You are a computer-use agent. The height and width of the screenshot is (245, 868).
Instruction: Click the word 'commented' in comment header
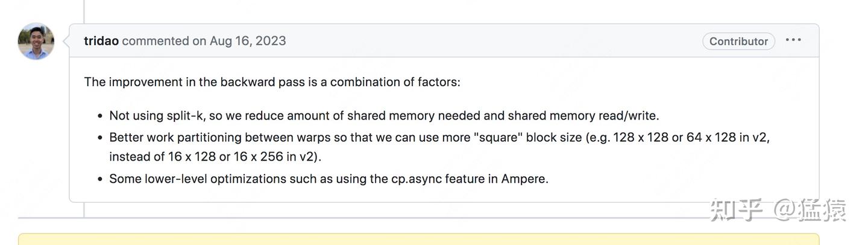156,41
